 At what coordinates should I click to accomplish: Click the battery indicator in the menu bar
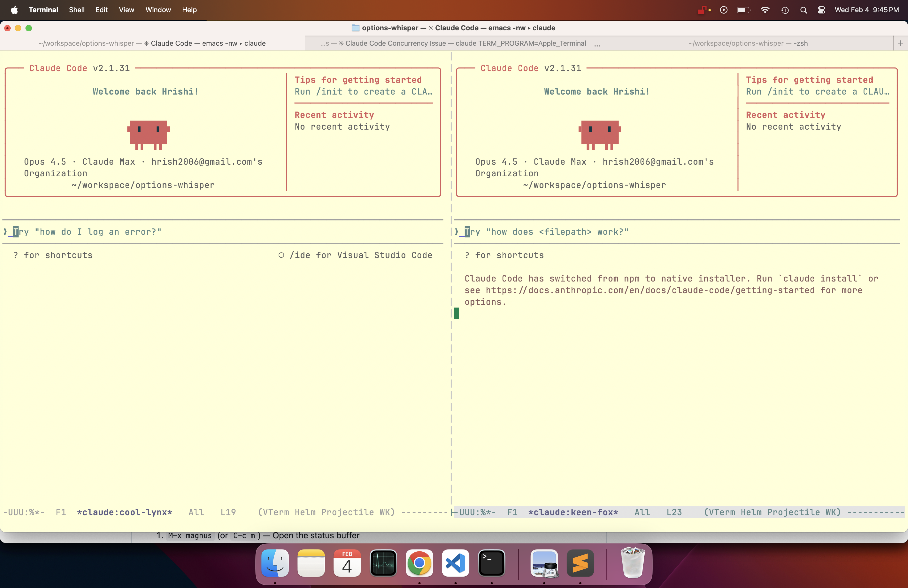pos(743,10)
